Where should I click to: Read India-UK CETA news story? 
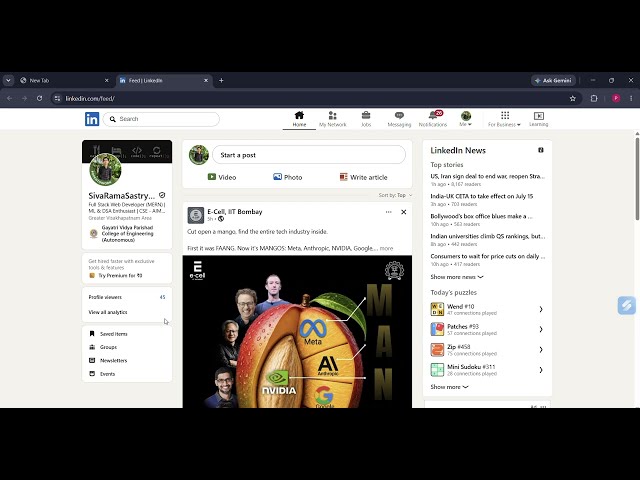pos(482,196)
